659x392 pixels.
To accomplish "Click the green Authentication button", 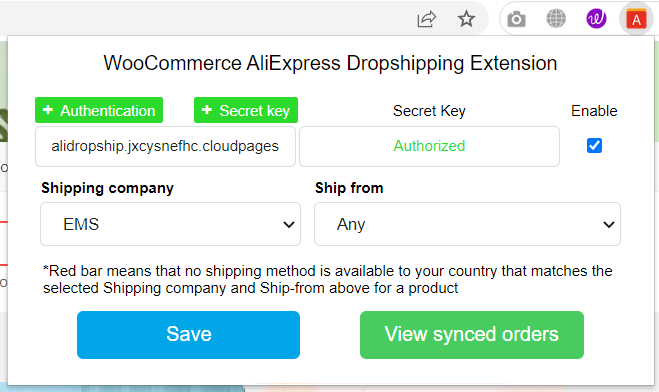I will pyautogui.click(x=99, y=110).
